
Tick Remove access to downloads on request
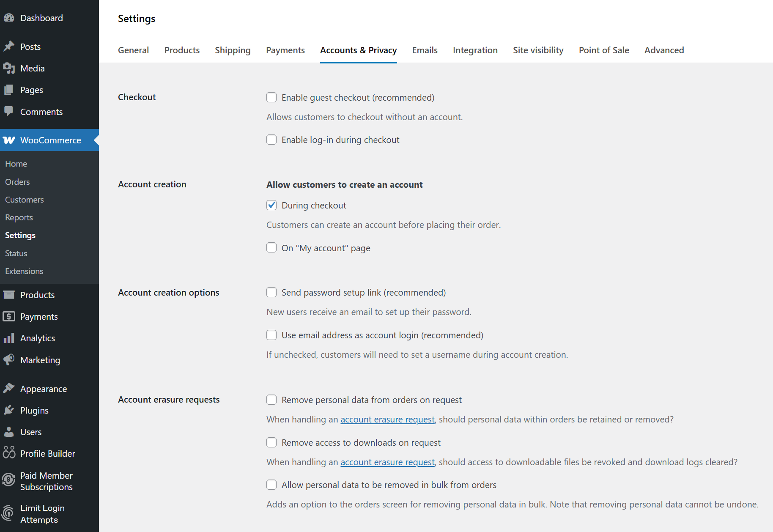click(271, 442)
